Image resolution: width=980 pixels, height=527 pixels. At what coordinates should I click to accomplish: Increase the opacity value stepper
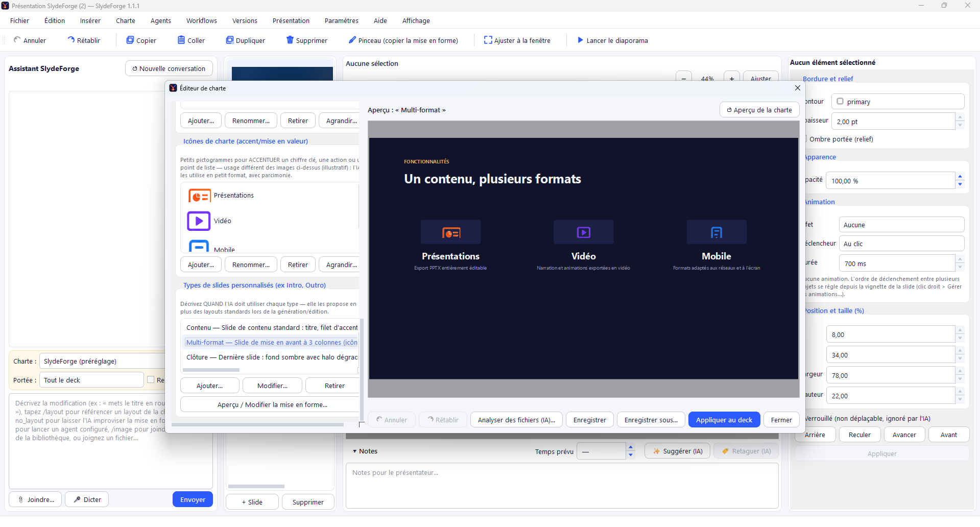click(x=960, y=177)
